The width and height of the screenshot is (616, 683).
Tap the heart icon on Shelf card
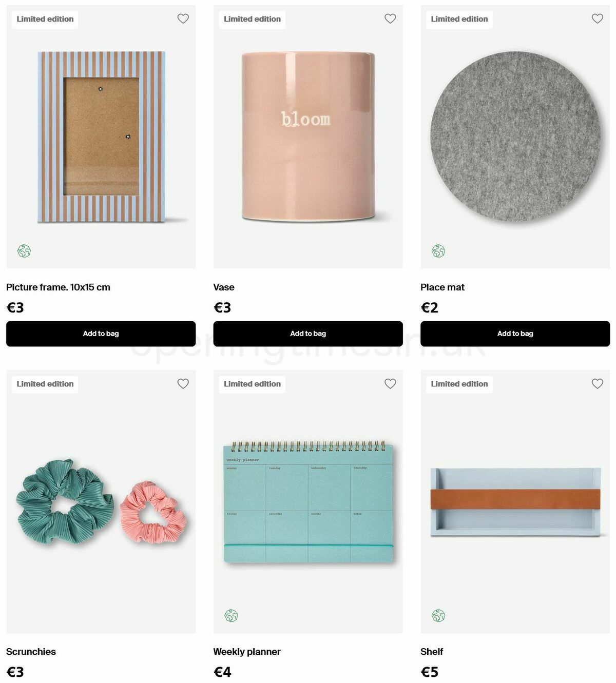coord(598,383)
